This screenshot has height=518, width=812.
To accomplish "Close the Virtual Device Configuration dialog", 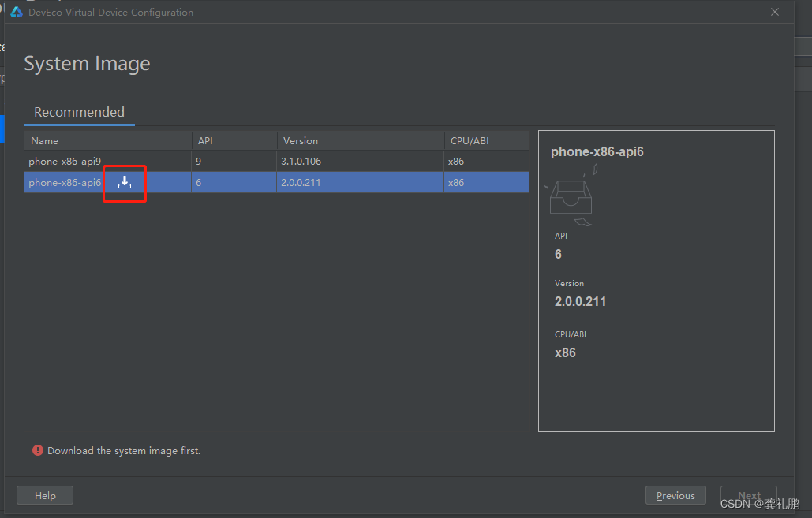I will [x=775, y=12].
